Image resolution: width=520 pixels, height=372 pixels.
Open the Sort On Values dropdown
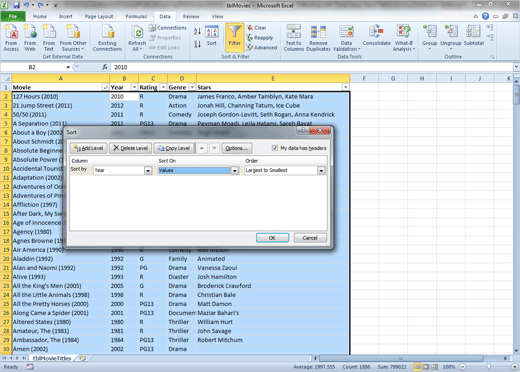[x=235, y=171]
